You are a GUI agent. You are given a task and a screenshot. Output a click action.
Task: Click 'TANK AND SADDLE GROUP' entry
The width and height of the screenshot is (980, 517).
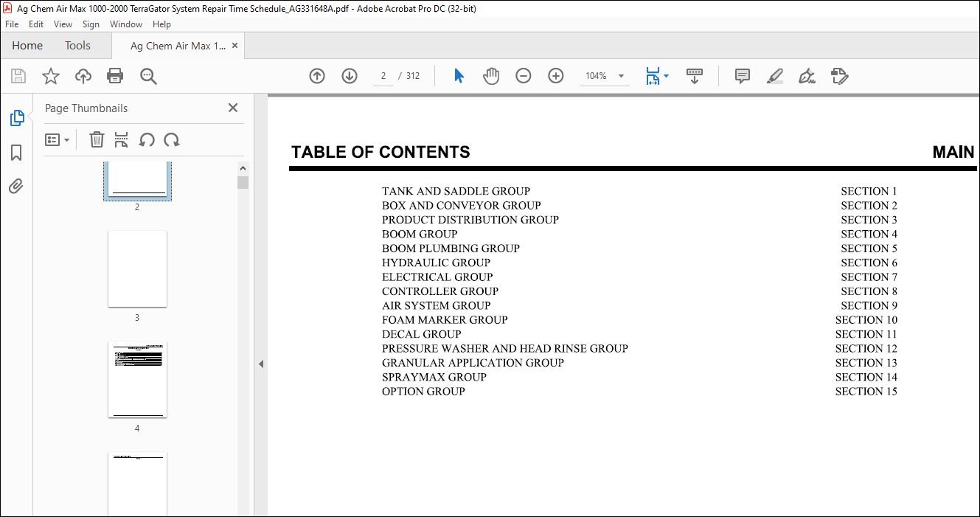coord(456,191)
